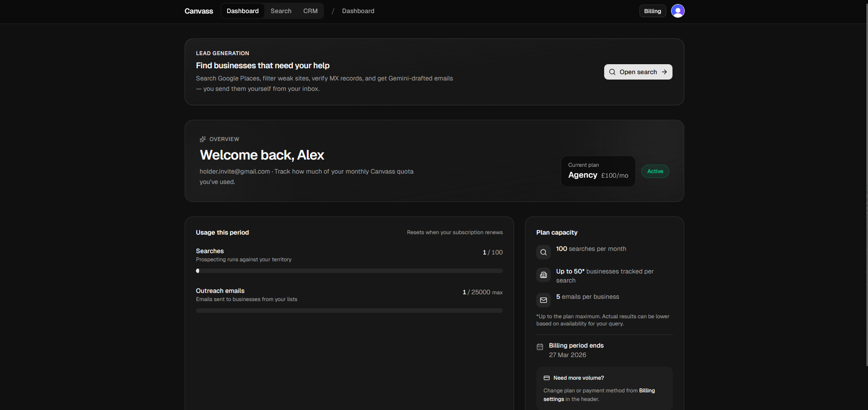Screen dimensions: 868x410
Task: Select the magnifier icon near 100 searches
Action: [543, 252]
